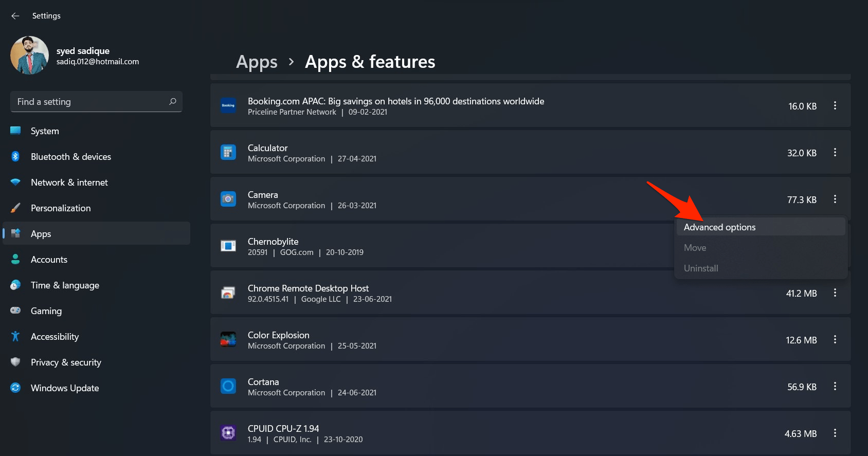Click the search magnifier icon
The width and height of the screenshot is (868, 456).
click(x=173, y=102)
